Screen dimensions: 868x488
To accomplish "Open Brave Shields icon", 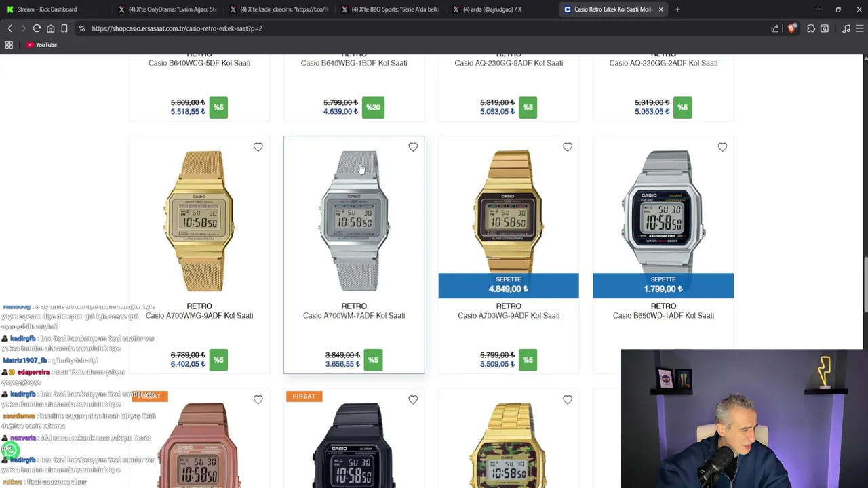I will coord(791,28).
